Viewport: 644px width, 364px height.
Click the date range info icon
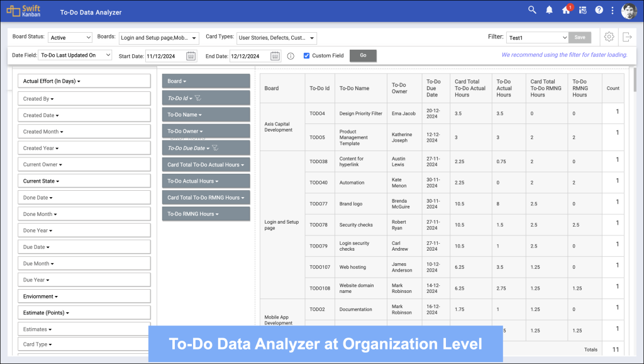291,56
